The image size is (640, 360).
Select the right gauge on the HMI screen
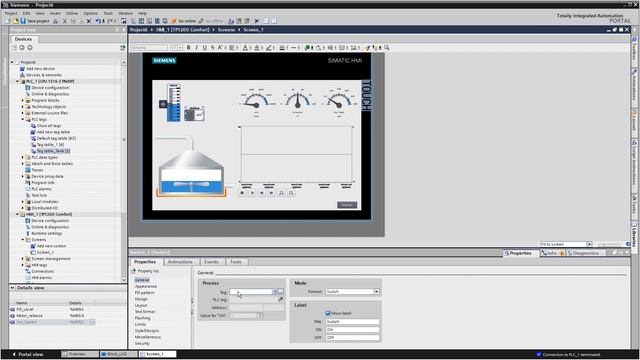click(x=339, y=102)
